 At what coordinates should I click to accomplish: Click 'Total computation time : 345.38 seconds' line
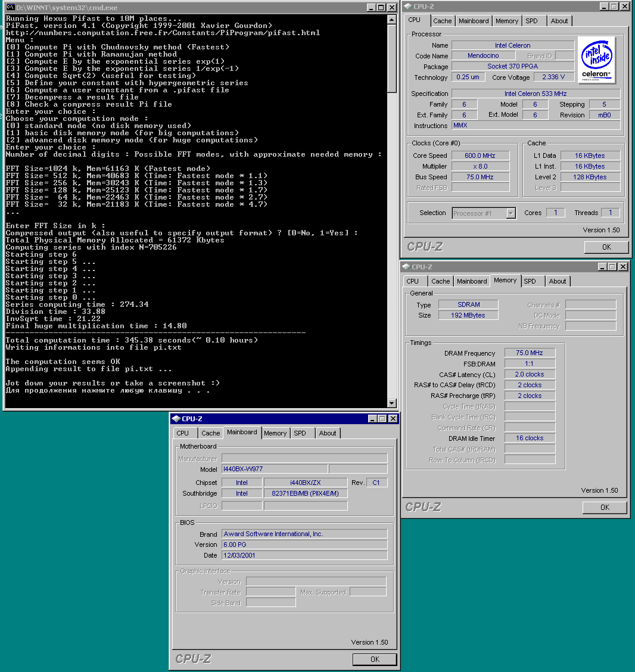(131, 340)
